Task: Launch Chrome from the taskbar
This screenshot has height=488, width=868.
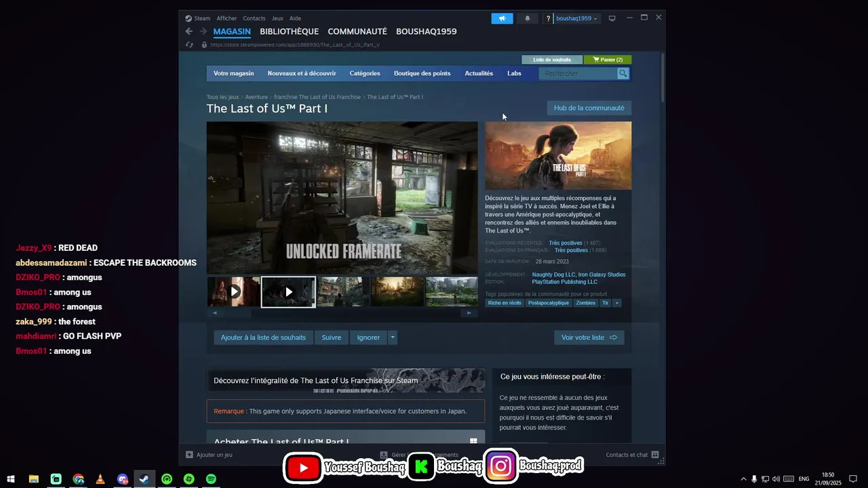Action: 79,479
